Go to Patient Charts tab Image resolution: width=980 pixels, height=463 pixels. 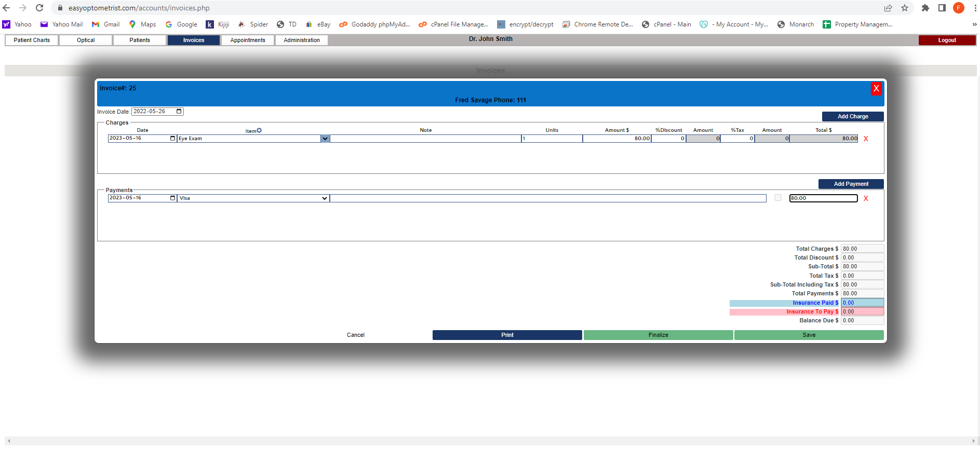[x=32, y=40]
